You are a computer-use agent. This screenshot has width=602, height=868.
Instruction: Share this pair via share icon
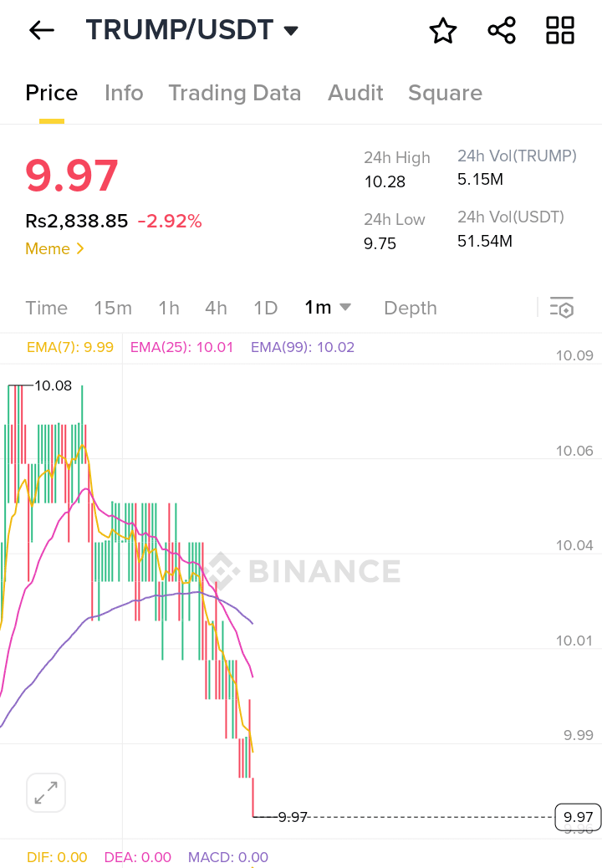tap(502, 30)
